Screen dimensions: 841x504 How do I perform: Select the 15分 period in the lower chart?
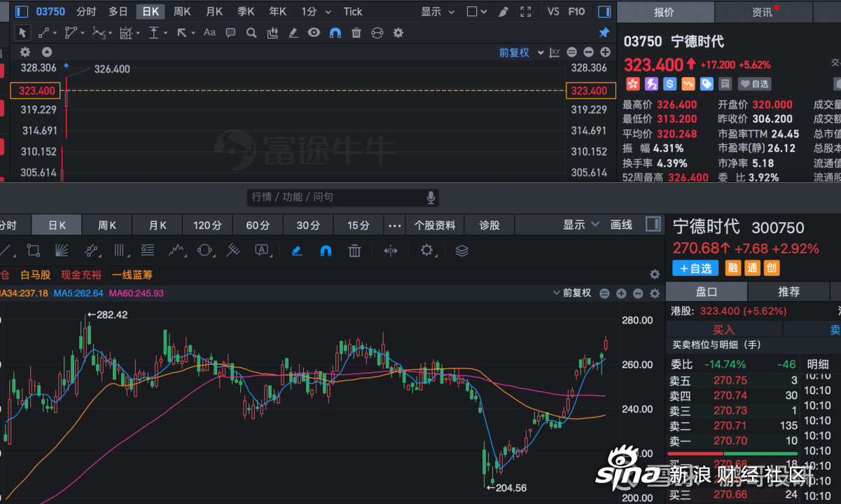(359, 225)
